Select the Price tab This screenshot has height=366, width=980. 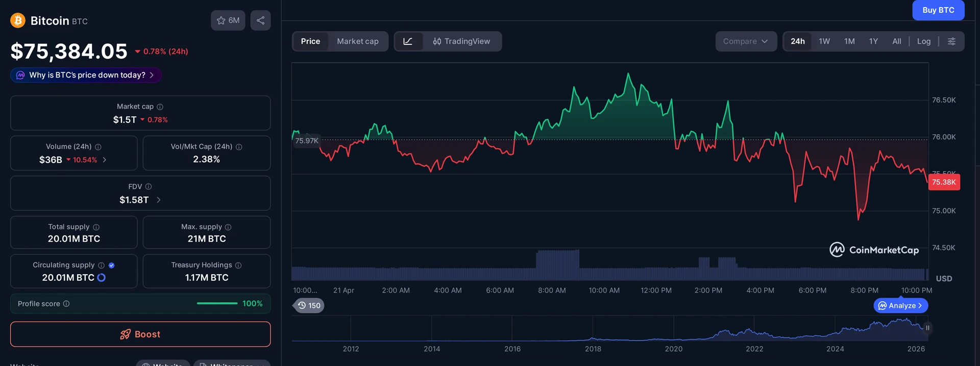tap(310, 41)
